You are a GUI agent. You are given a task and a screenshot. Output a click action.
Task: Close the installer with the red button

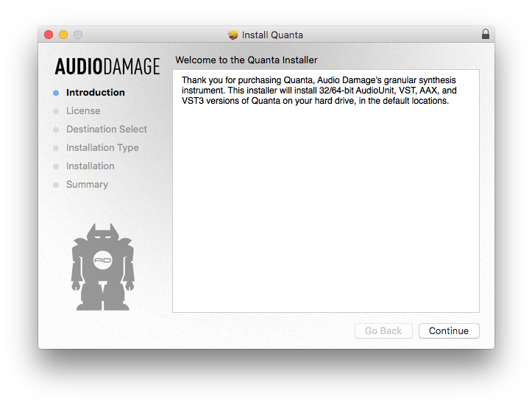[49, 35]
